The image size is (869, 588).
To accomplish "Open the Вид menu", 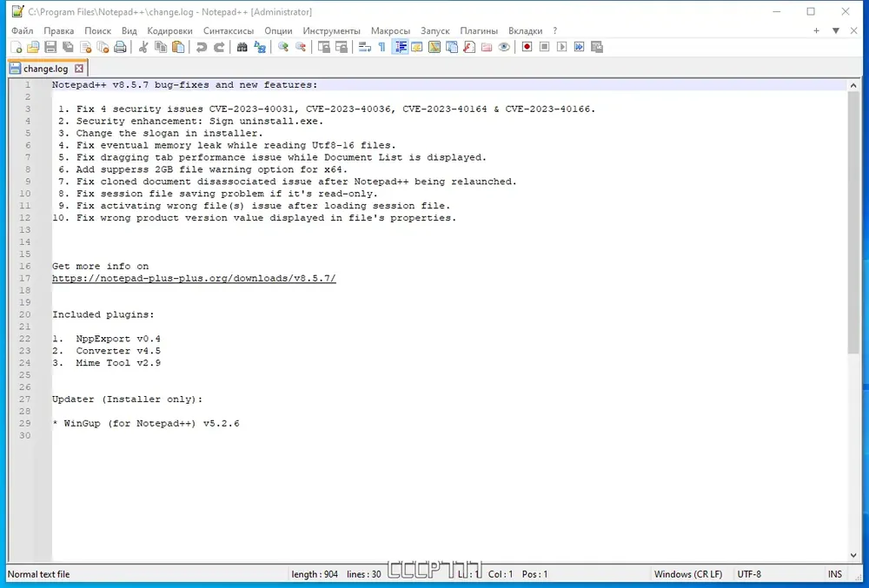I will pos(129,31).
